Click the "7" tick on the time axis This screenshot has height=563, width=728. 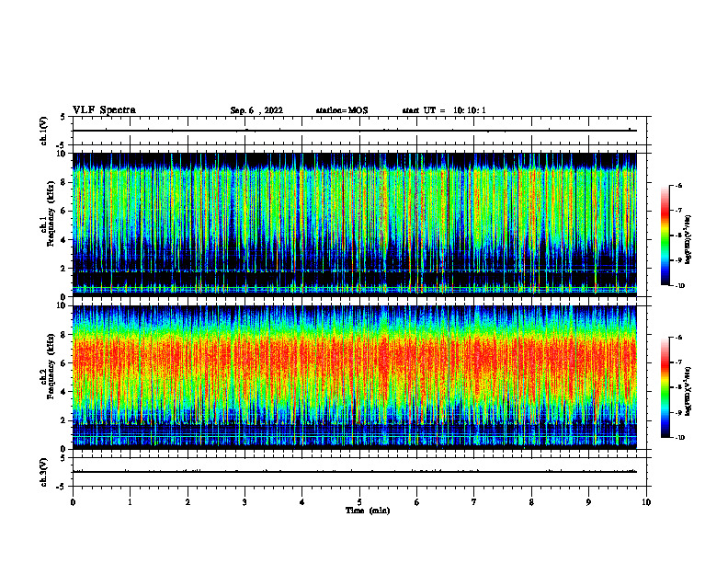point(474,502)
